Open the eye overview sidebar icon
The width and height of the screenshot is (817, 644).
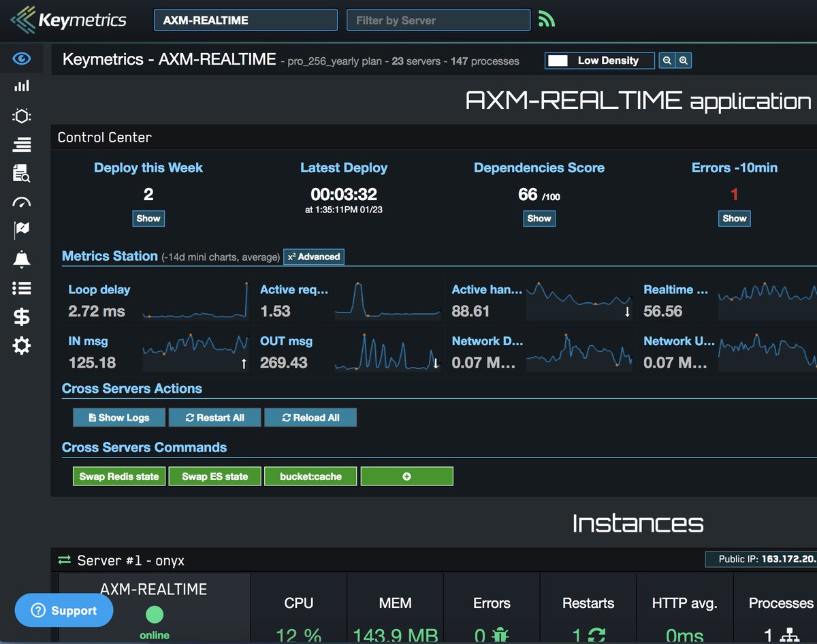(22, 59)
